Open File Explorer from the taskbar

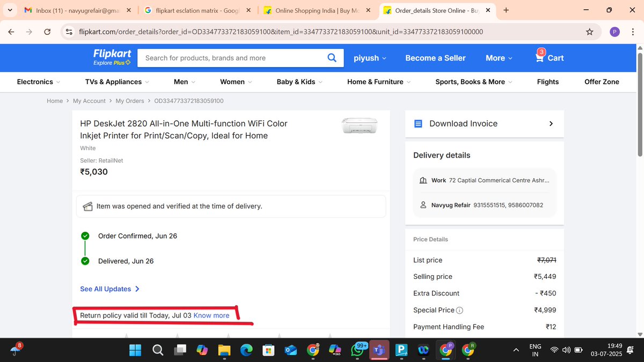[224, 350]
